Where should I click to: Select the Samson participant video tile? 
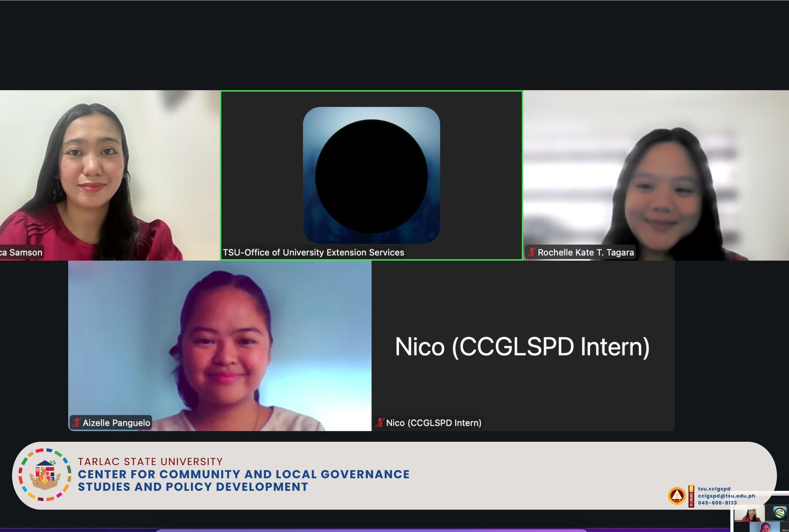[x=110, y=175]
